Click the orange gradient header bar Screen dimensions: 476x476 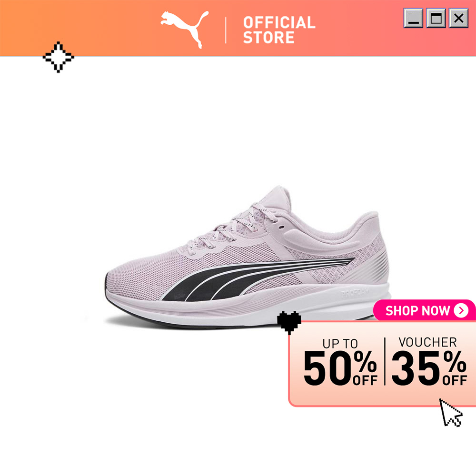[x=238, y=28]
